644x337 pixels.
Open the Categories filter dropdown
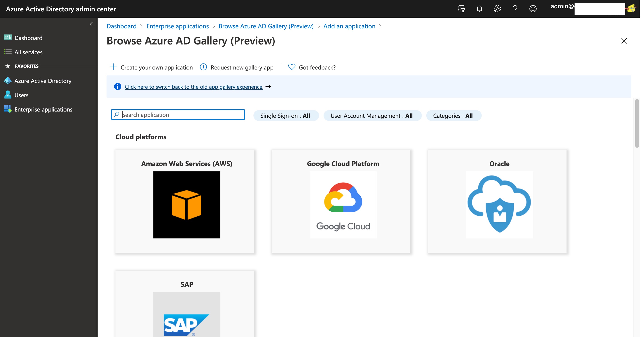pos(453,116)
